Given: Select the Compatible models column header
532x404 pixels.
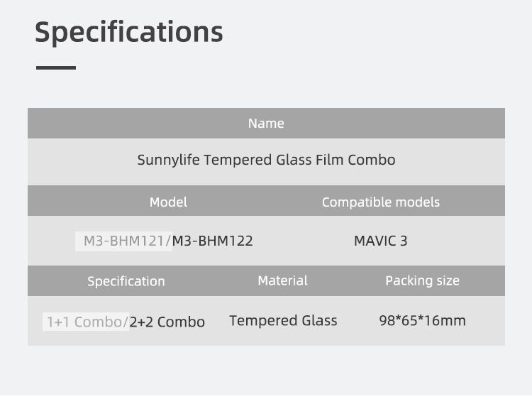Looking at the screenshot, I should coord(381,202).
